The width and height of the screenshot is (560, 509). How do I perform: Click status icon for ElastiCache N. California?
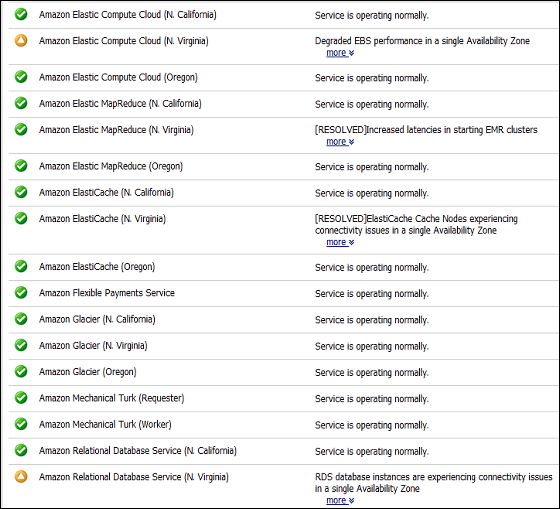click(21, 192)
